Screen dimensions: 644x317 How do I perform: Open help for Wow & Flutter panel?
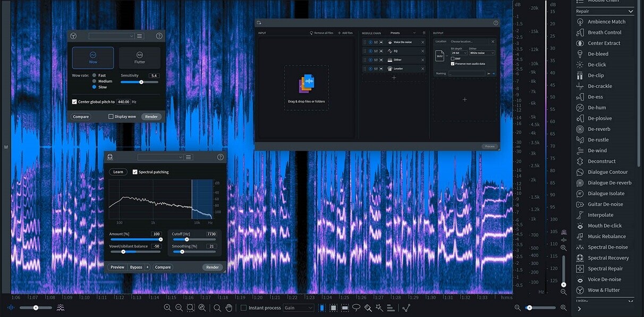point(159,36)
